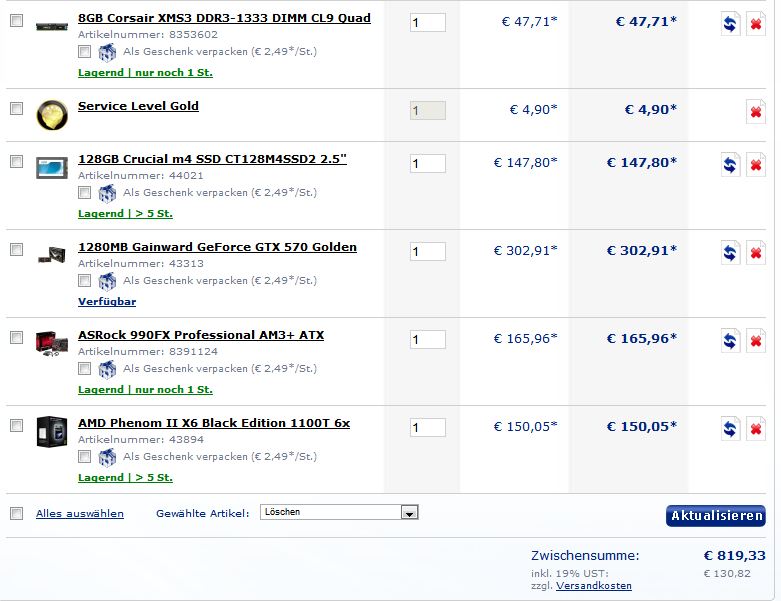Open Corsair XMS3 RAM product thumbnail

point(52,26)
